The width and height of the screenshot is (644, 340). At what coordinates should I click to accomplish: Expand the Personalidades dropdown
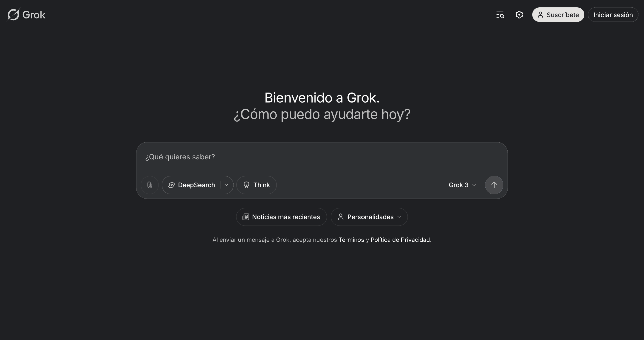click(369, 217)
